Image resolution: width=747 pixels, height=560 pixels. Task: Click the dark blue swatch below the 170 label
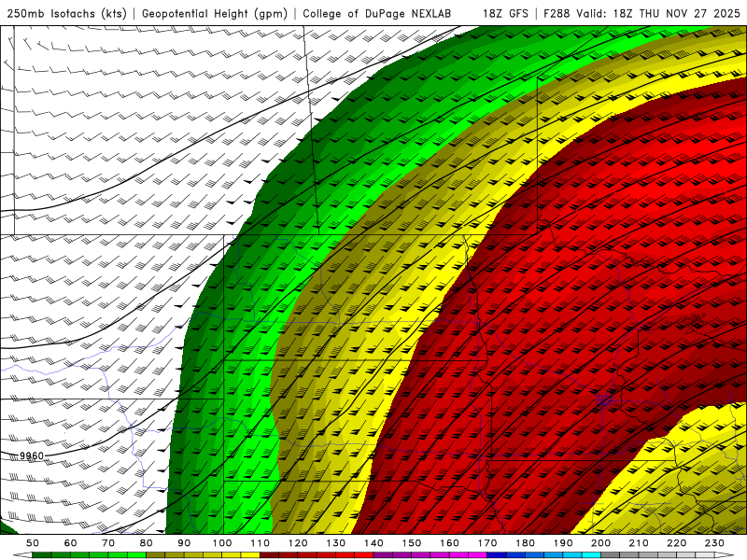497,555
